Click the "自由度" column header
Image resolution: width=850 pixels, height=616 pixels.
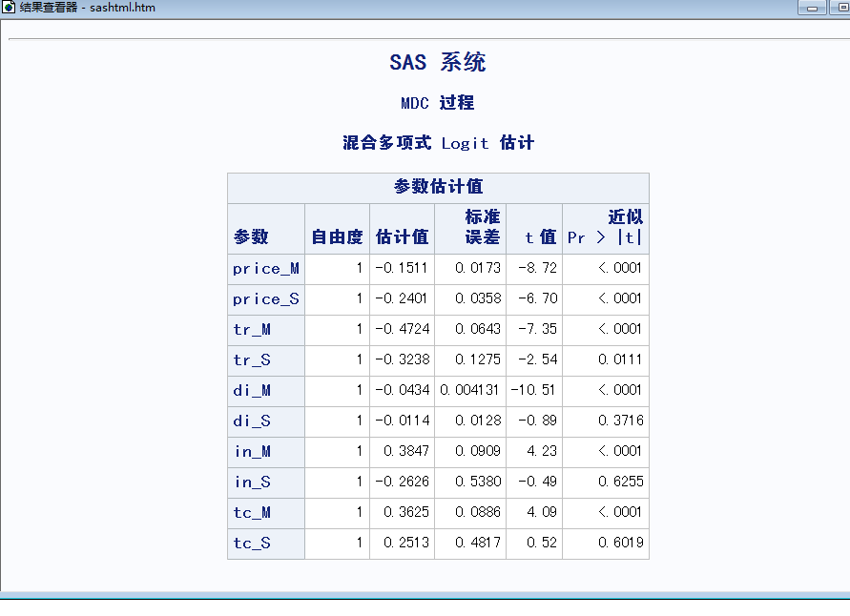click(337, 236)
